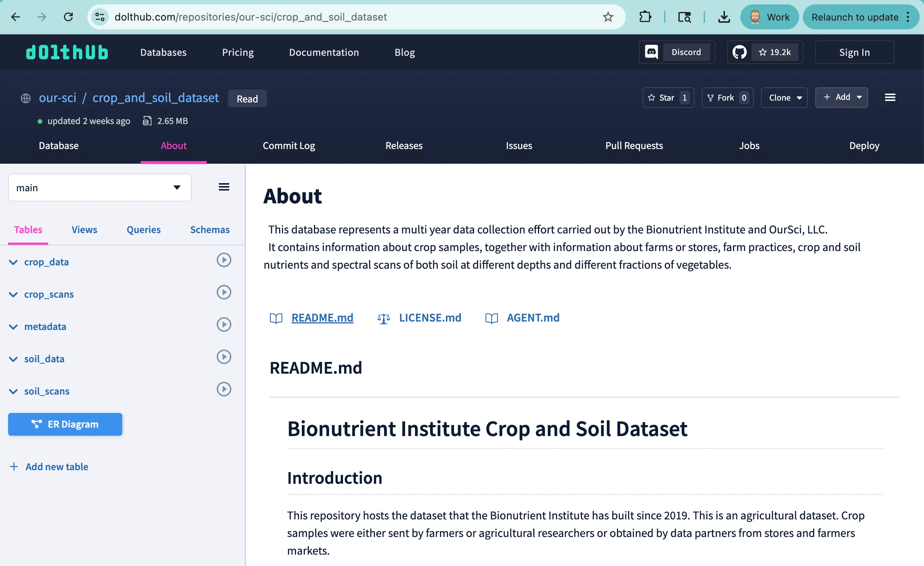
Task: Run query icon next to soil_scans
Action: click(x=224, y=389)
